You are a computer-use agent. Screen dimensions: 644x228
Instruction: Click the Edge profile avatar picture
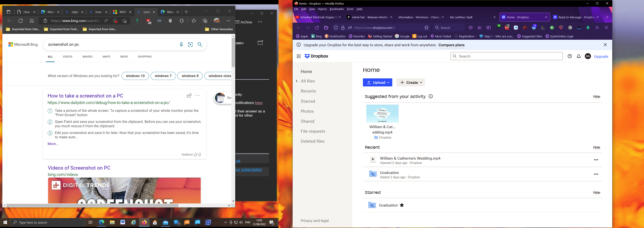pos(217,21)
